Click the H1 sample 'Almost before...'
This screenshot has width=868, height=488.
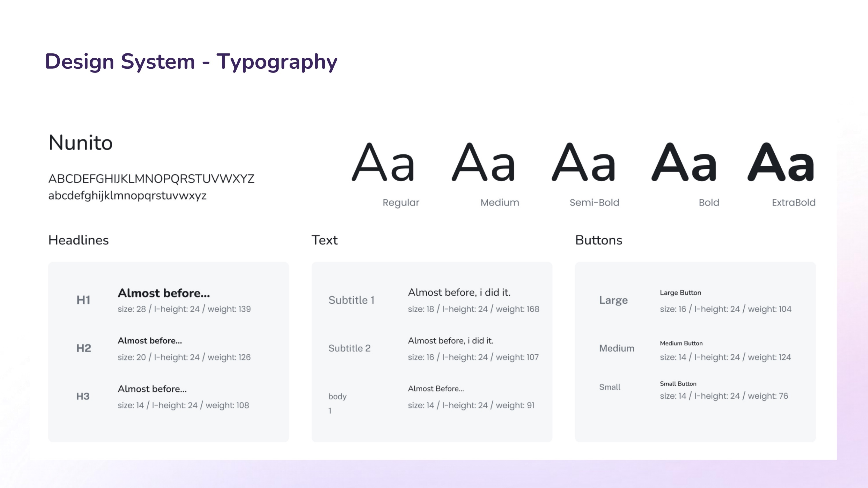[x=164, y=293]
